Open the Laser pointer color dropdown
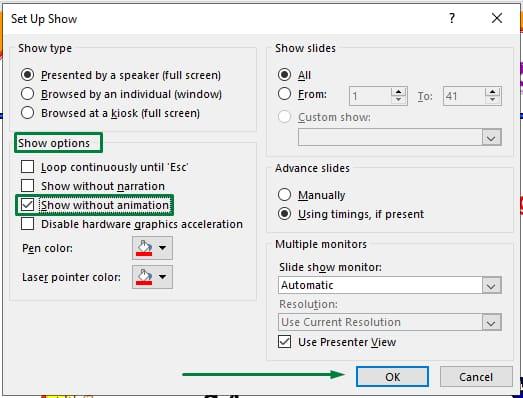Screen dimensions: 523x398 152,277
